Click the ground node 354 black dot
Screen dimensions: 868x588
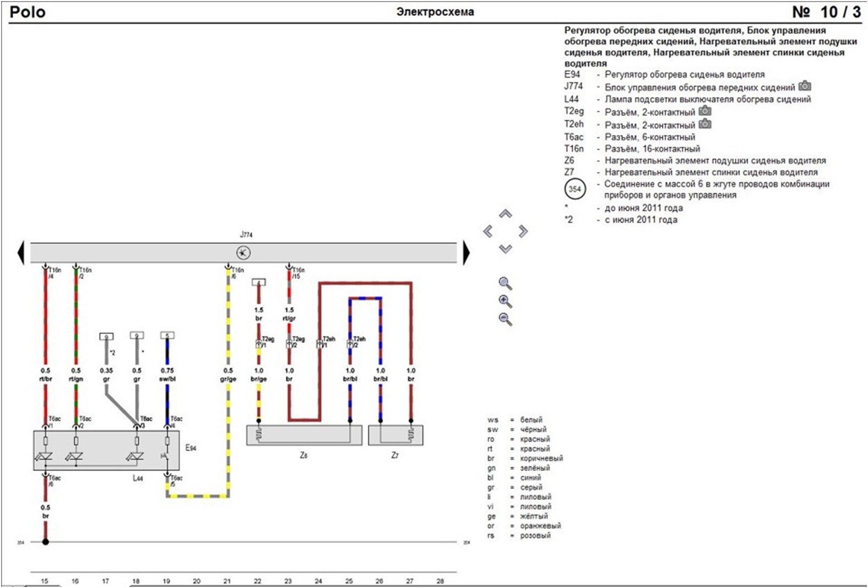pyautogui.click(x=46, y=542)
